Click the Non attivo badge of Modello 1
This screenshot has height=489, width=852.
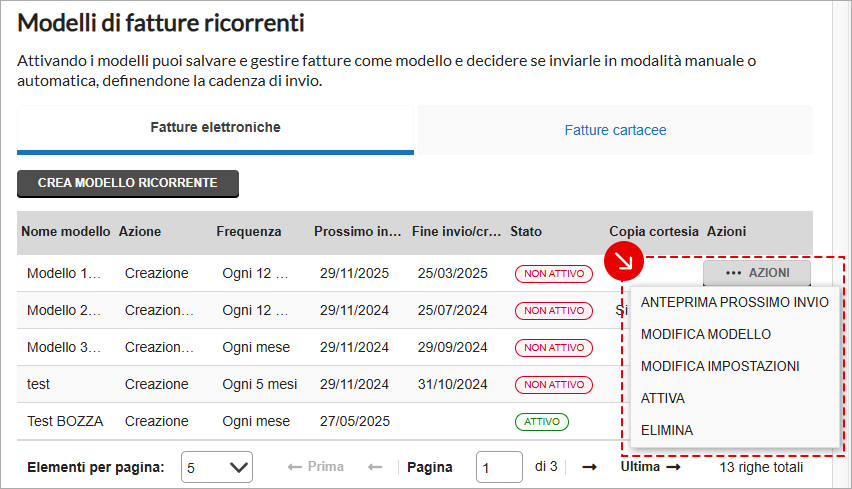click(554, 274)
